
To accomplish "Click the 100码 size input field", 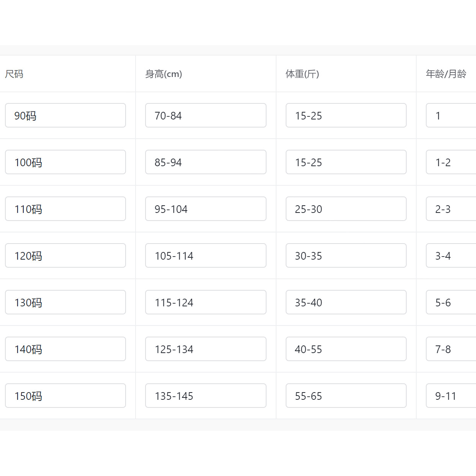I will [65, 162].
